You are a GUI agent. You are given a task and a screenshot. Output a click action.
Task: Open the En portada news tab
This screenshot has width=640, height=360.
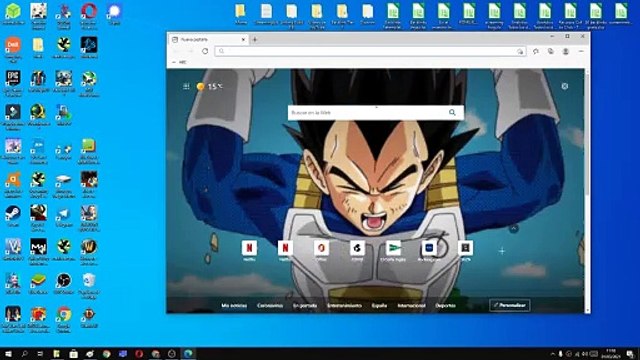click(x=305, y=305)
